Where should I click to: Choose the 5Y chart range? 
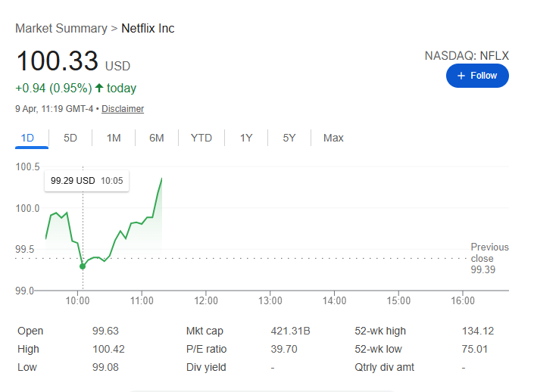(x=289, y=138)
